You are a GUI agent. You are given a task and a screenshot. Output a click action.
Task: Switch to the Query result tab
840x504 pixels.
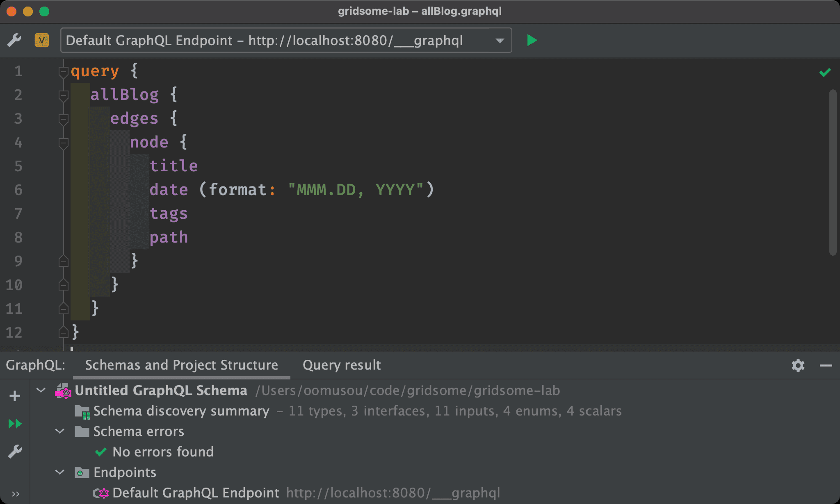[342, 365]
